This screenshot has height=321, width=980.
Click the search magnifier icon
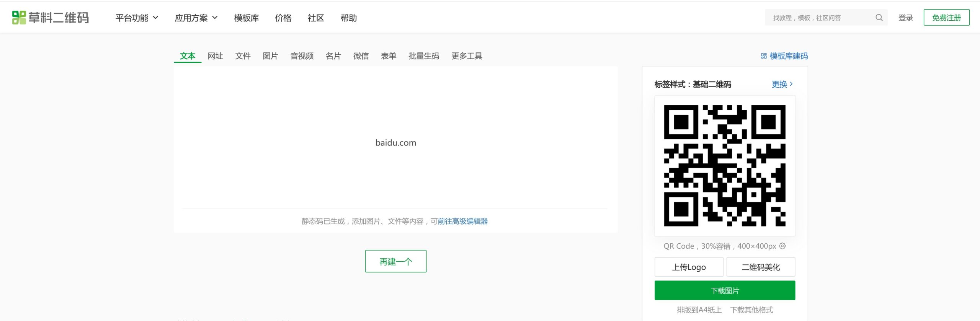click(x=879, y=18)
